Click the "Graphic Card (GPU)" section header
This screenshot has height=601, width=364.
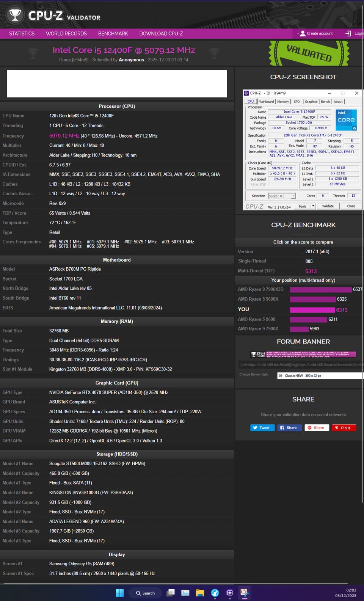[117, 383]
